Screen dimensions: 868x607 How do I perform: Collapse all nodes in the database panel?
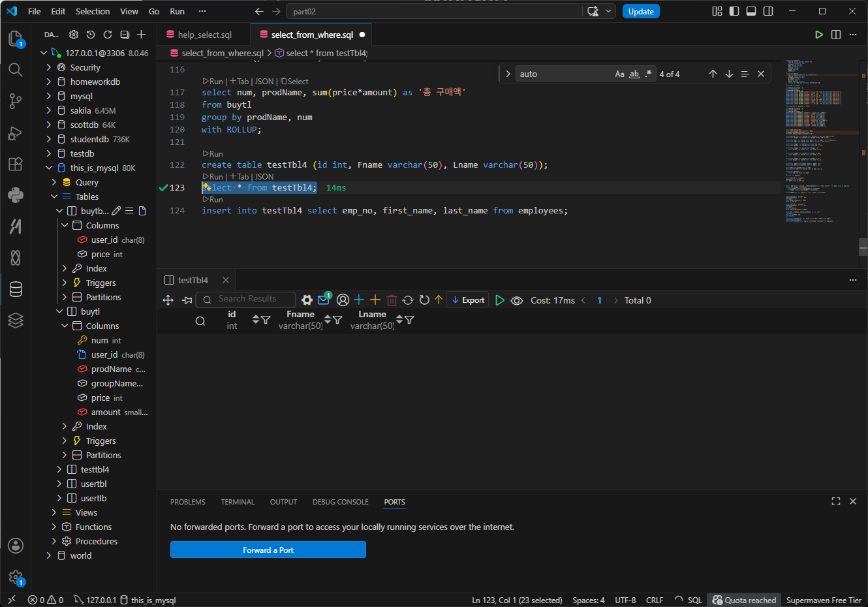click(x=125, y=35)
